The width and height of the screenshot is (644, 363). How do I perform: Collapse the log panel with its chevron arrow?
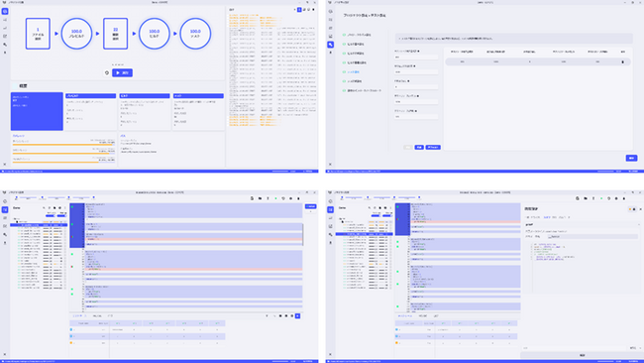295,10
